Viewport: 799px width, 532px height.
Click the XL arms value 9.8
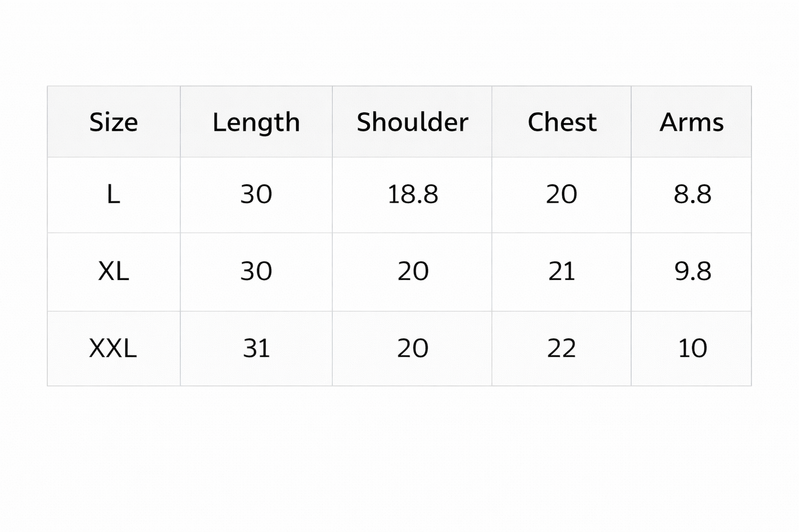[692, 271]
